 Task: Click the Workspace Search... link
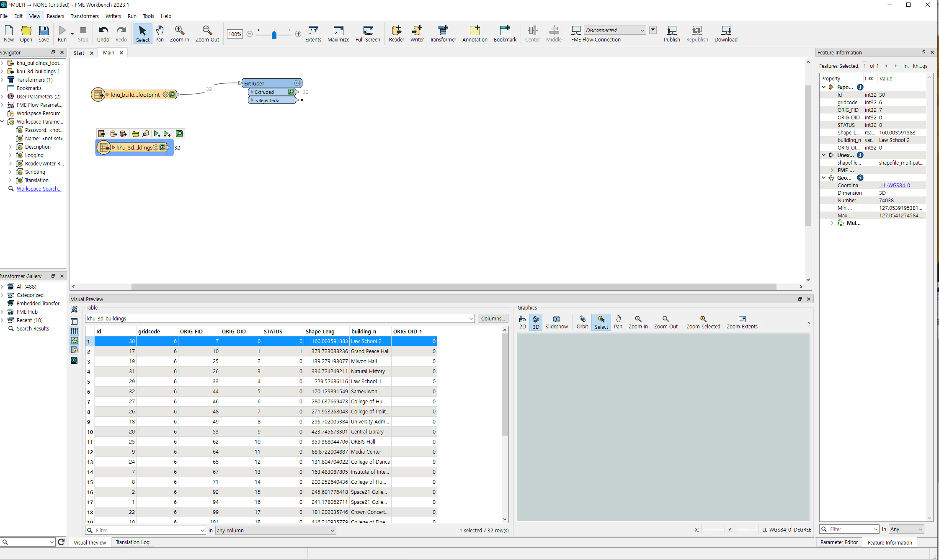[x=39, y=189]
